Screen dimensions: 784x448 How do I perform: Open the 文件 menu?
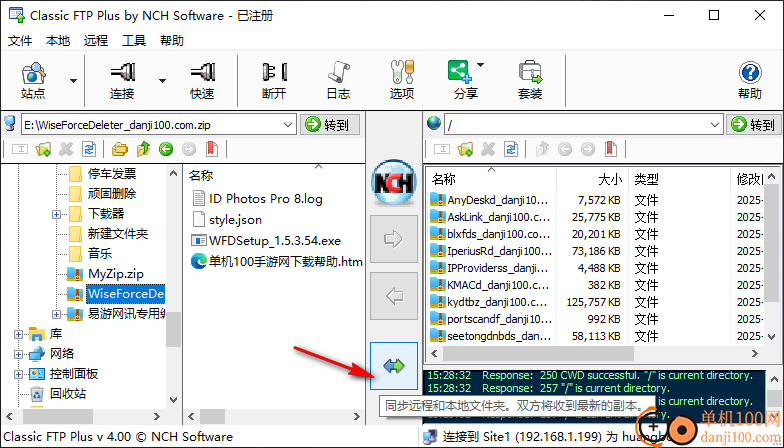coord(20,40)
